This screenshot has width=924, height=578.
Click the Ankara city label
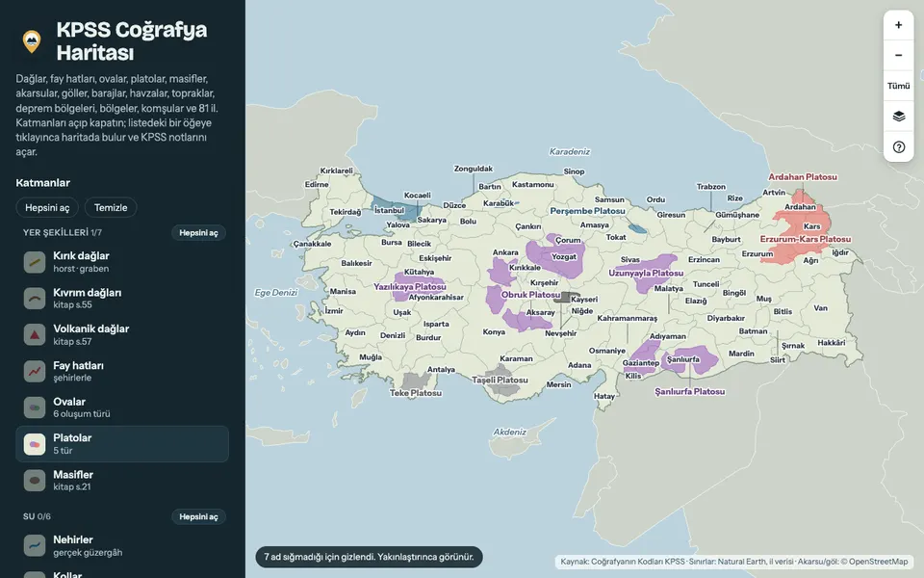click(x=505, y=252)
